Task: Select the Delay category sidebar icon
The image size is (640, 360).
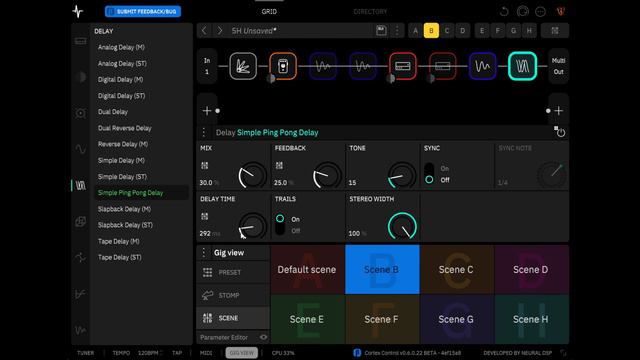Action: (80, 186)
